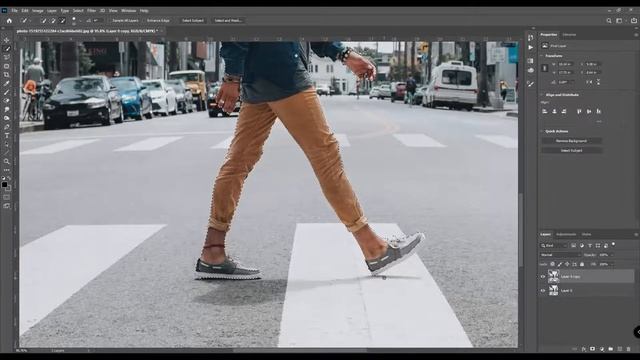Open the workspace switcher icon
640x360 pixels.
[620, 20]
